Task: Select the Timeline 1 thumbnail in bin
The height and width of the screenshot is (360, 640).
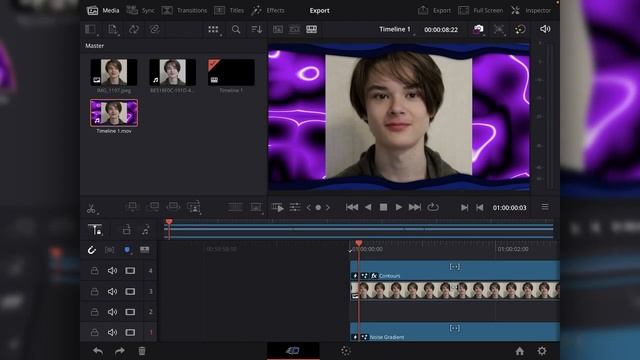Action: (231, 72)
